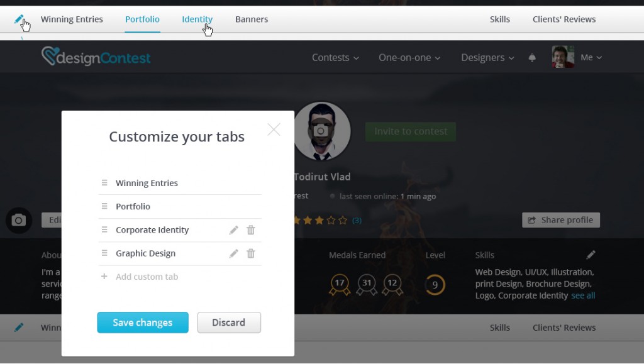
Task: Expand the Contests dropdown menu
Action: [x=335, y=58]
